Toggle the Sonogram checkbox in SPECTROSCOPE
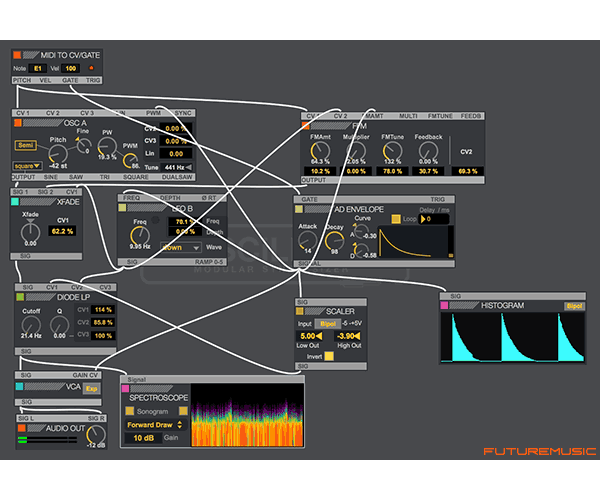 coord(130,411)
